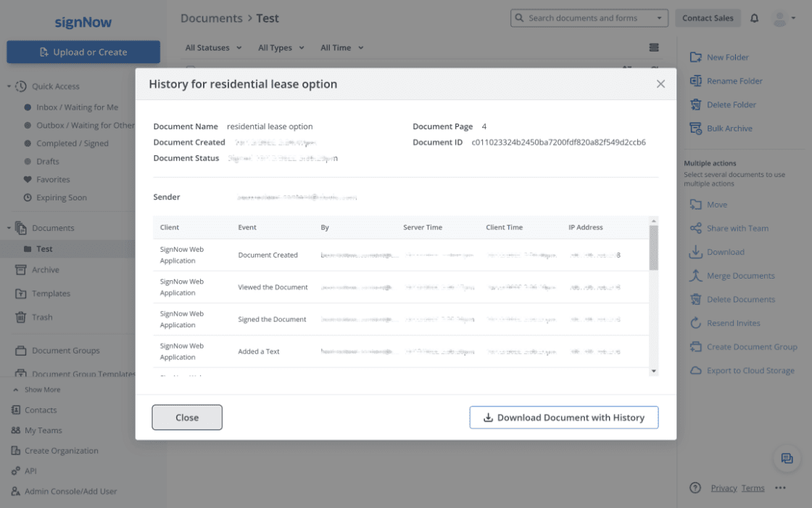
Task: Click the list view icon above filters
Action: [x=653, y=46]
